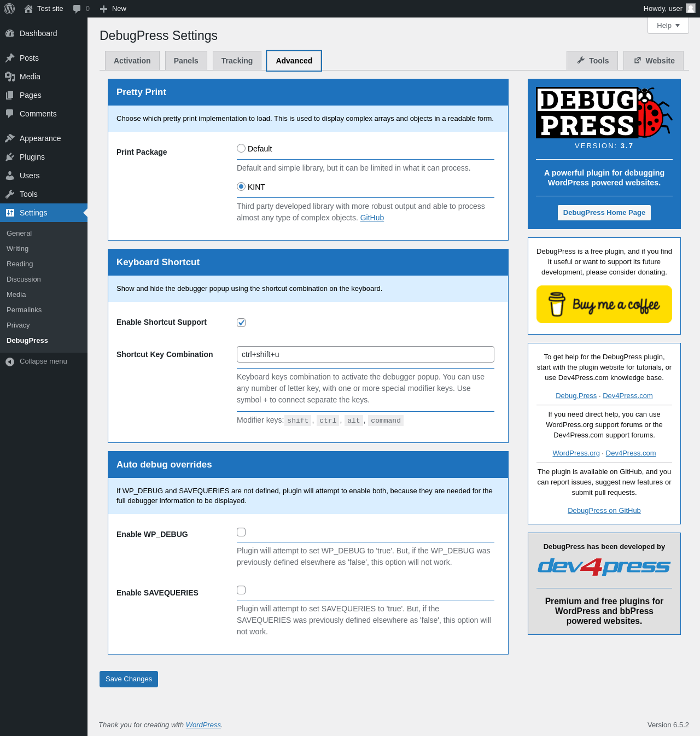Viewport: 700px width, 736px height.
Task: Open Permalinks settings submenu item
Action: coord(24,309)
